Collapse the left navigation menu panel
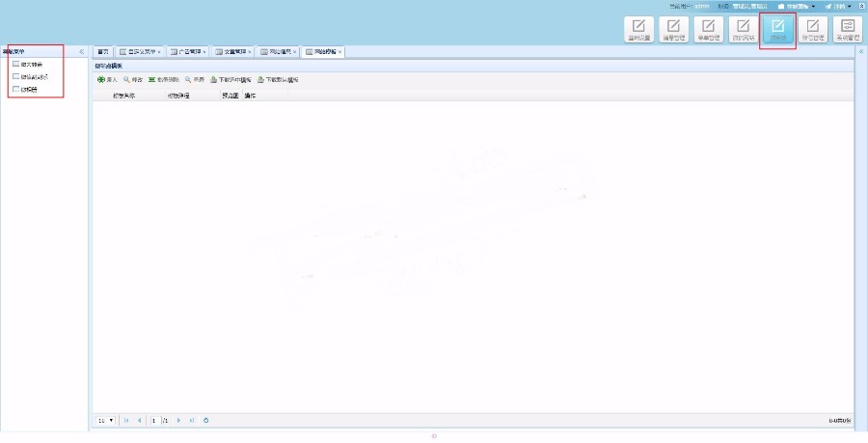 [x=82, y=51]
